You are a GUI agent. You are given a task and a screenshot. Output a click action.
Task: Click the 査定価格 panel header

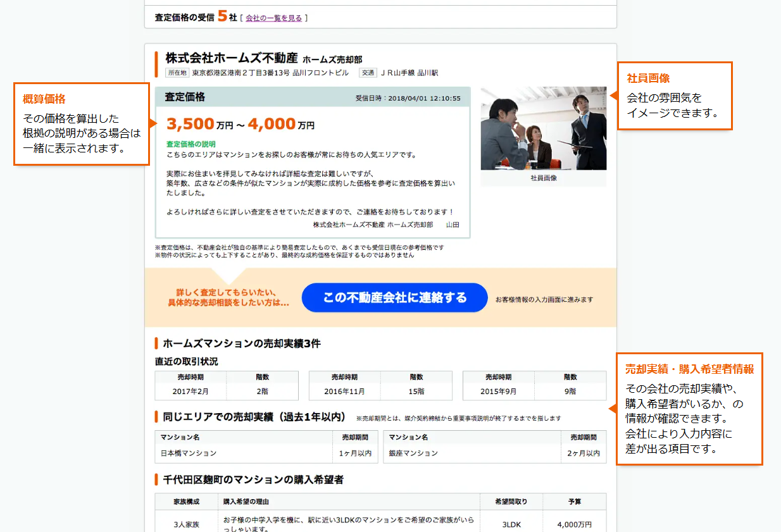tap(185, 97)
